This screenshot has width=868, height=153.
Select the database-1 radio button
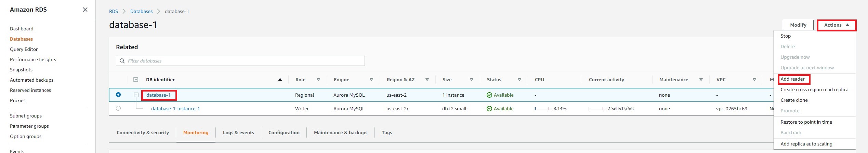118,95
